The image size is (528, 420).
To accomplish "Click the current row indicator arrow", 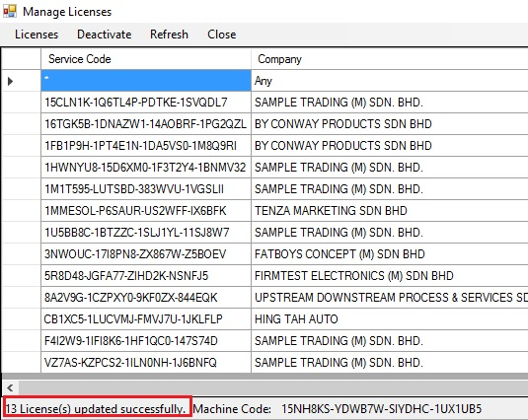I will coord(10,81).
